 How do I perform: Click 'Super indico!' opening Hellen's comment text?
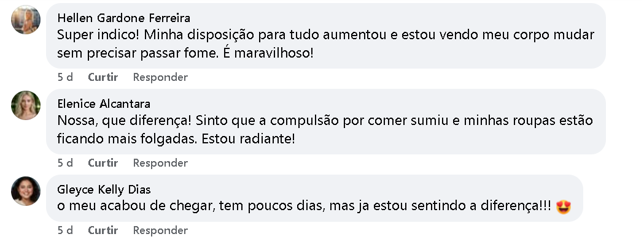click(98, 35)
